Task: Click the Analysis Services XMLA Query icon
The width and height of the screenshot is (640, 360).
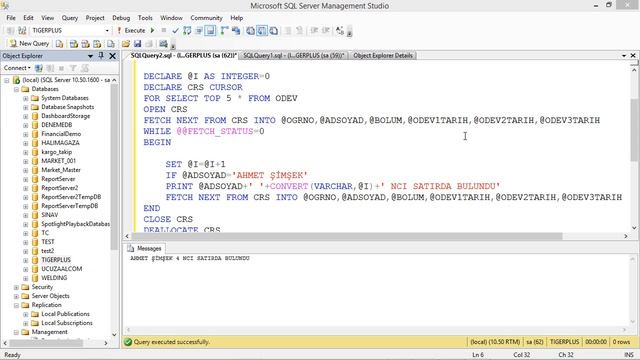Action: [x=97, y=44]
